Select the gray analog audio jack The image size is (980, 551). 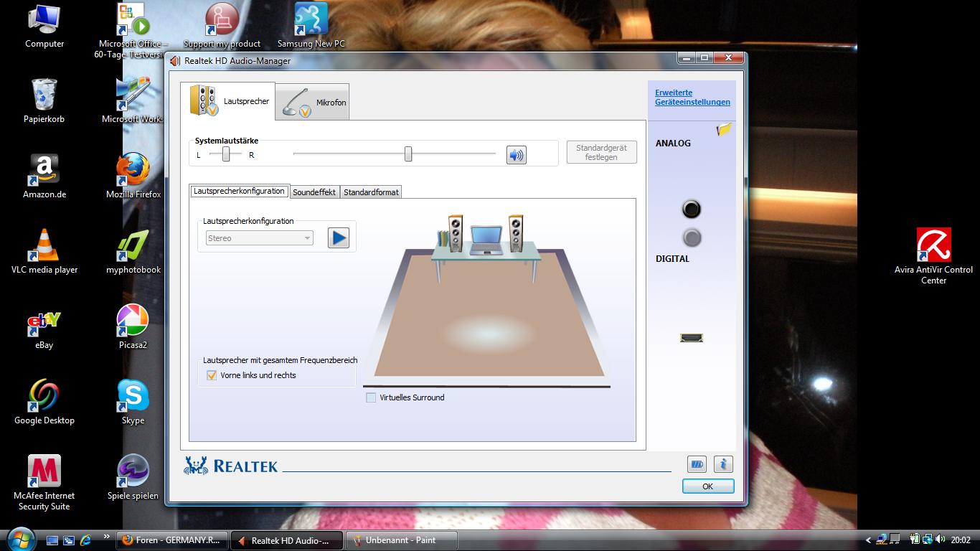pos(691,237)
